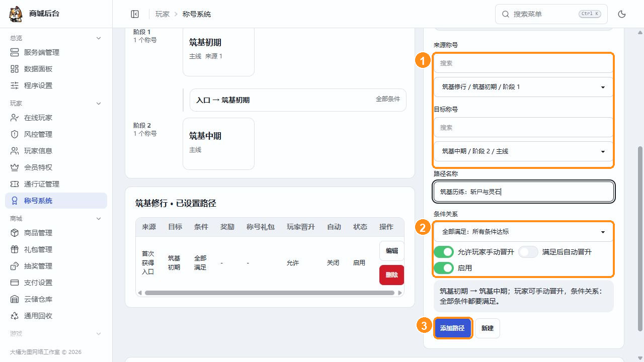Toggle 允许玩家手动晋升 switch
Image resolution: width=644 pixels, height=362 pixels.
[444, 252]
